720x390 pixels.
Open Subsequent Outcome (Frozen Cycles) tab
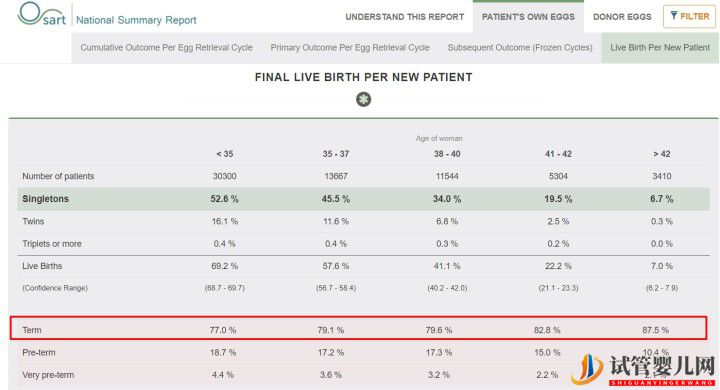520,47
